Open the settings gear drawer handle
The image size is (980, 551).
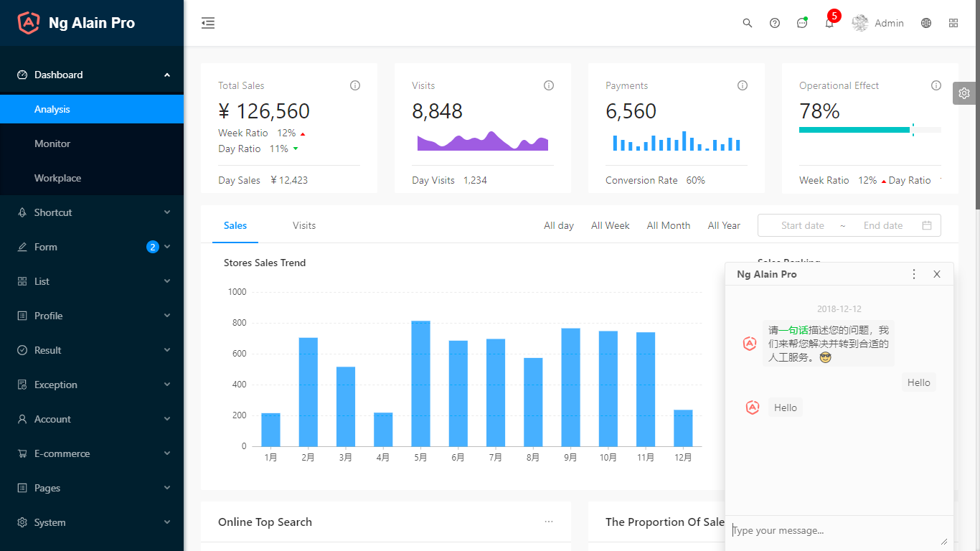pos(964,93)
